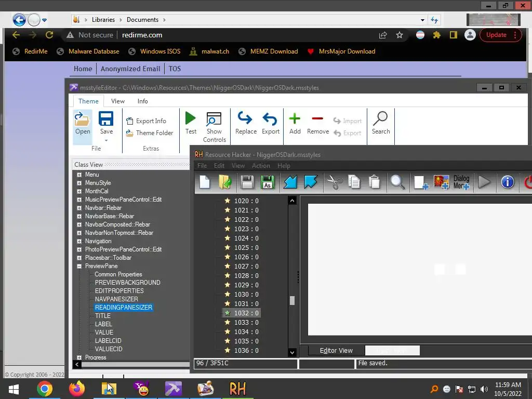Image resolution: width=532 pixels, height=399 pixels.
Task: Click the scissors Cut icon in Resource Hacker
Action: pyautogui.click(x=335, y=182)
